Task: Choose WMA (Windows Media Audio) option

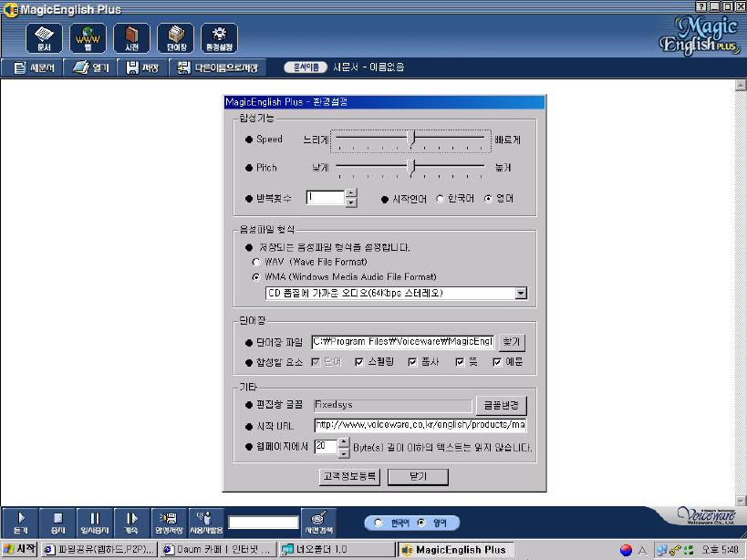Action: pyautogui.click(x=256, y=276)
